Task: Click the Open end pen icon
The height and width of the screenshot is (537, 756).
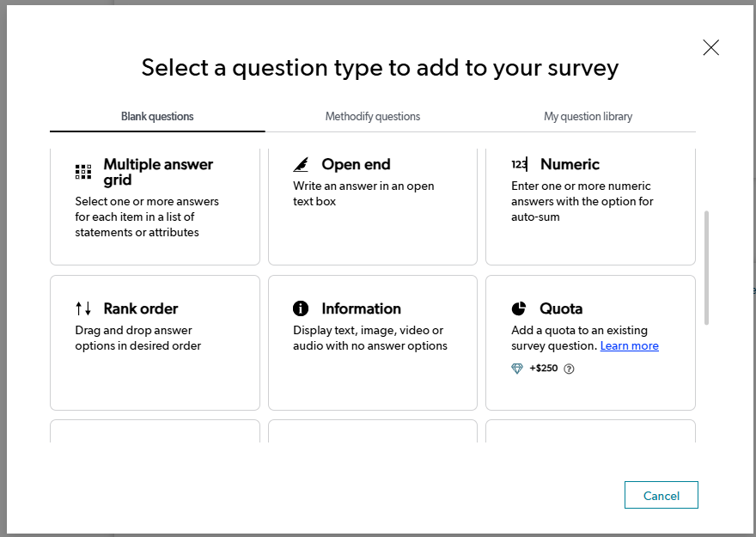Action: pyautogui.click(x=301, y=165)
